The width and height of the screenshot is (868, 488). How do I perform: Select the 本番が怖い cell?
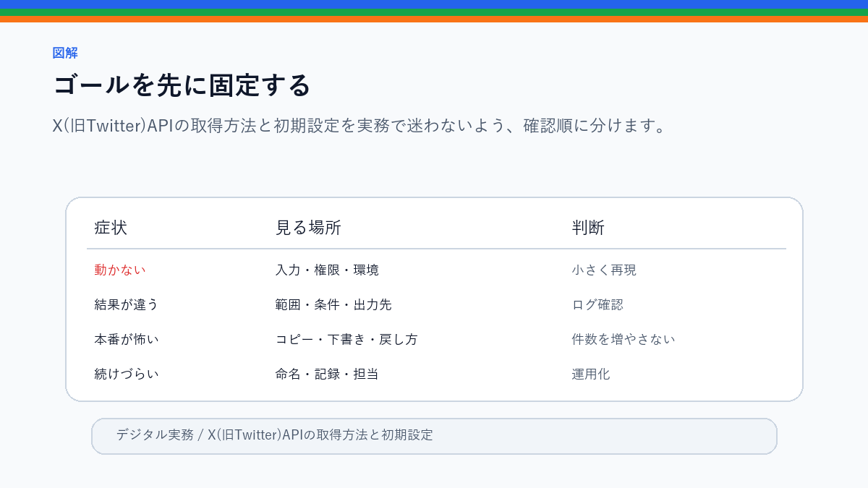pos(127,339)
